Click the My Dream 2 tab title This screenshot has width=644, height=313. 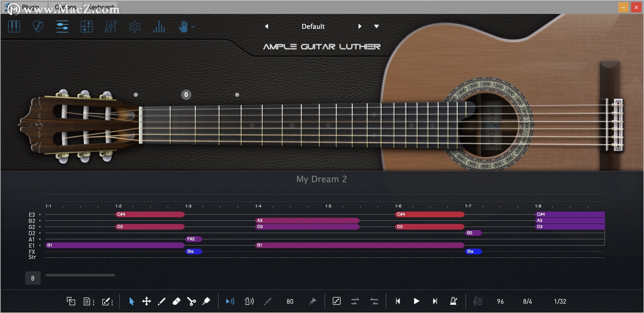pyautogui.click(x=321, y=179)
